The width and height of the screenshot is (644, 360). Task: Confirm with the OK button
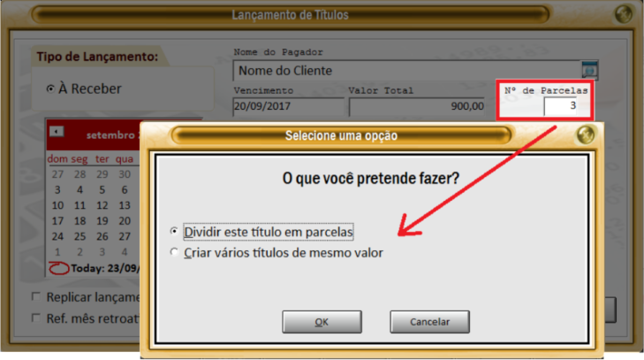pos(322,322)
